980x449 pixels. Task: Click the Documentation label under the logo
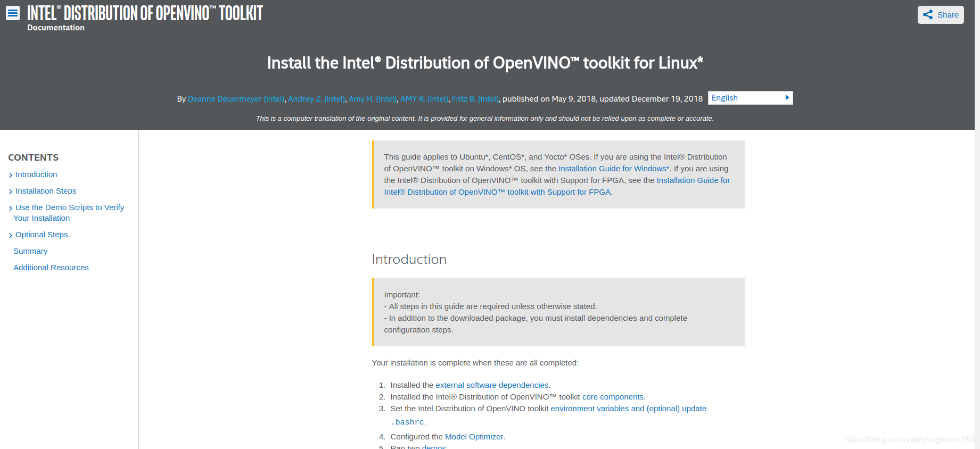tap(56, 28)
